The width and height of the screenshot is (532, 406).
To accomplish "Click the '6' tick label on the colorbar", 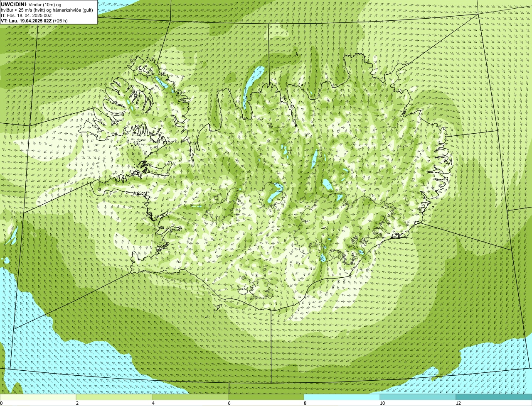I will tap(229, 403).
